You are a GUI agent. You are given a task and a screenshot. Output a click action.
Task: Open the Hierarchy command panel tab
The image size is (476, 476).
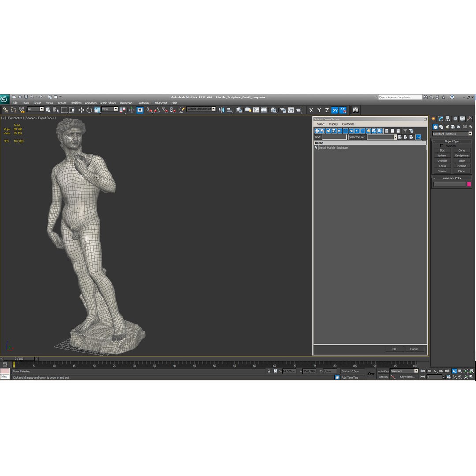448,119
